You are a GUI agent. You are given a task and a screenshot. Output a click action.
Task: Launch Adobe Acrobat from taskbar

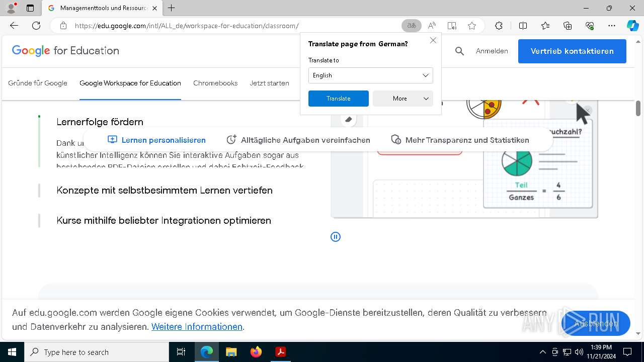click(x=281, y=352)
